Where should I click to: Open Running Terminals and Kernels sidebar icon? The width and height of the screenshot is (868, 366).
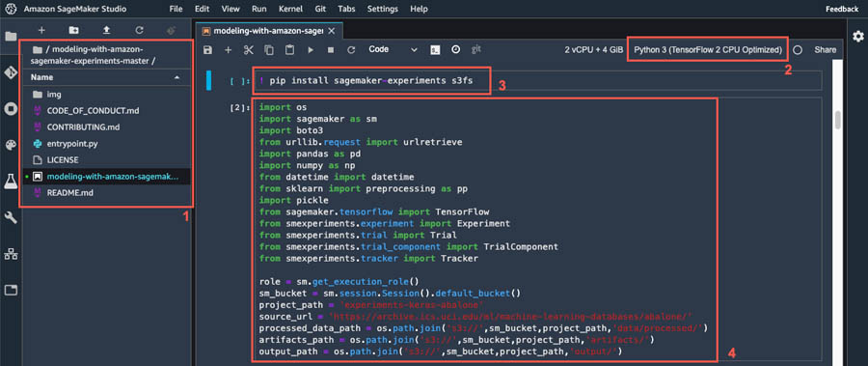(x=11, y=109)
